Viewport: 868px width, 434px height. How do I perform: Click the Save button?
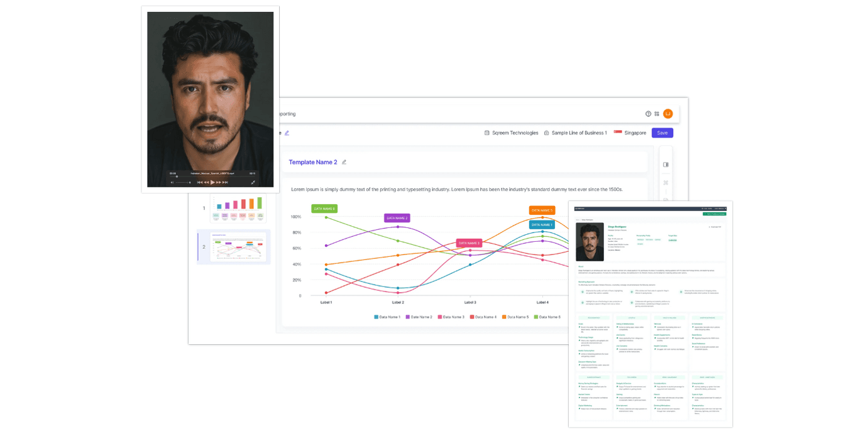[662, 133]
